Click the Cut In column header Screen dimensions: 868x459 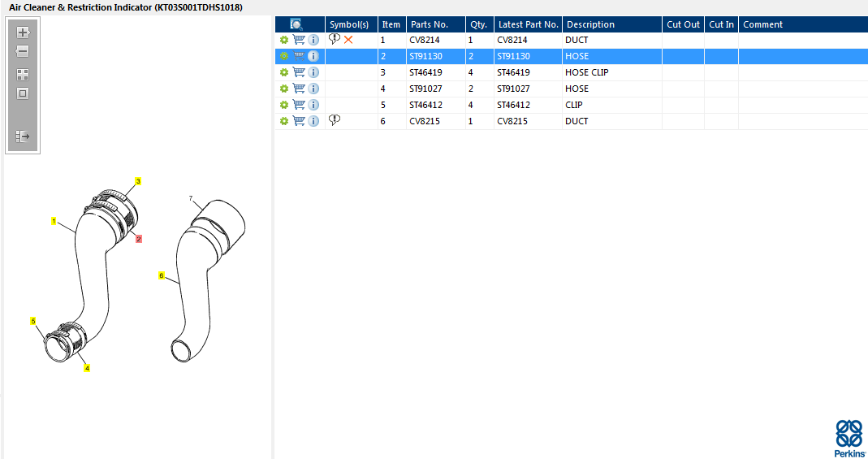(721, 24)
